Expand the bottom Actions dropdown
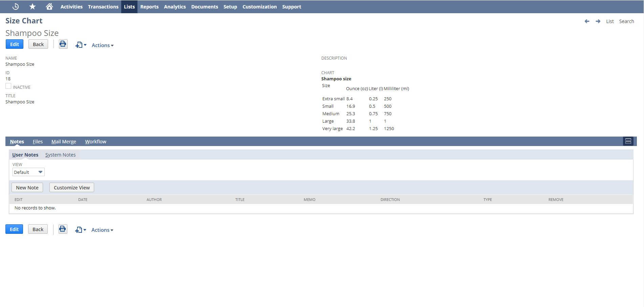This screenshot has width=644, height=307. click(x=102, y=230)
